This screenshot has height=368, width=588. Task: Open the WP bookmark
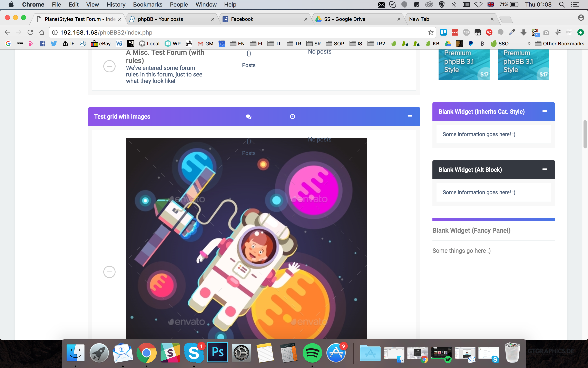173,44
